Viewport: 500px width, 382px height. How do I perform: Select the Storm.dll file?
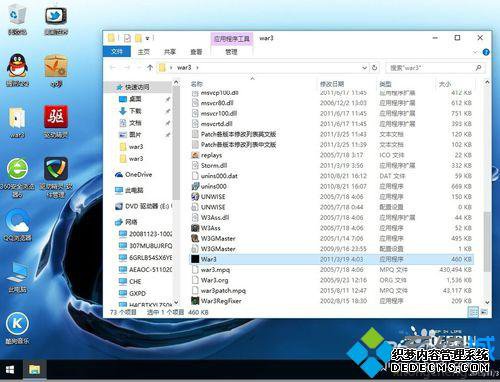tap(331, 165)
